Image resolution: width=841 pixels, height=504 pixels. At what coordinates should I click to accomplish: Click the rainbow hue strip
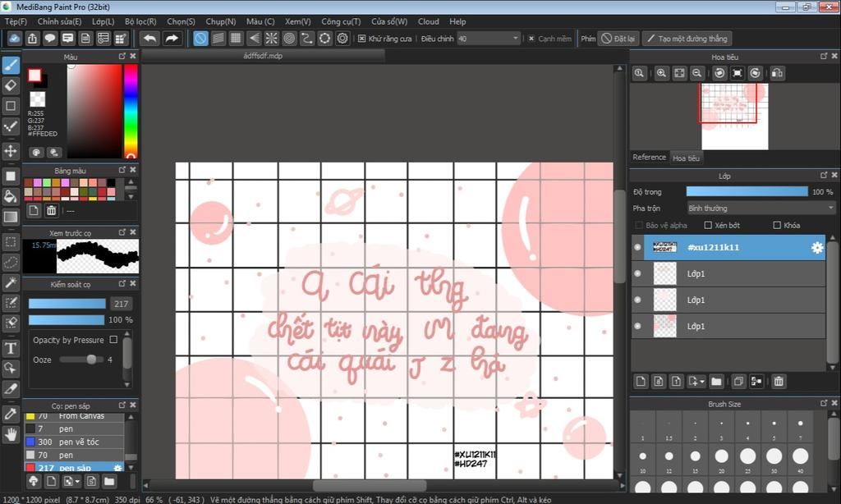coord(131,111)
